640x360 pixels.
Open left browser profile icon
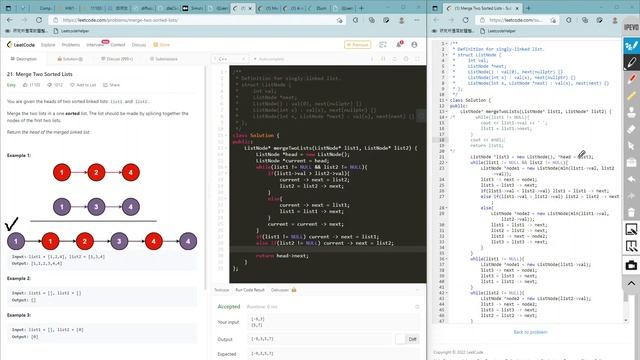402,20
